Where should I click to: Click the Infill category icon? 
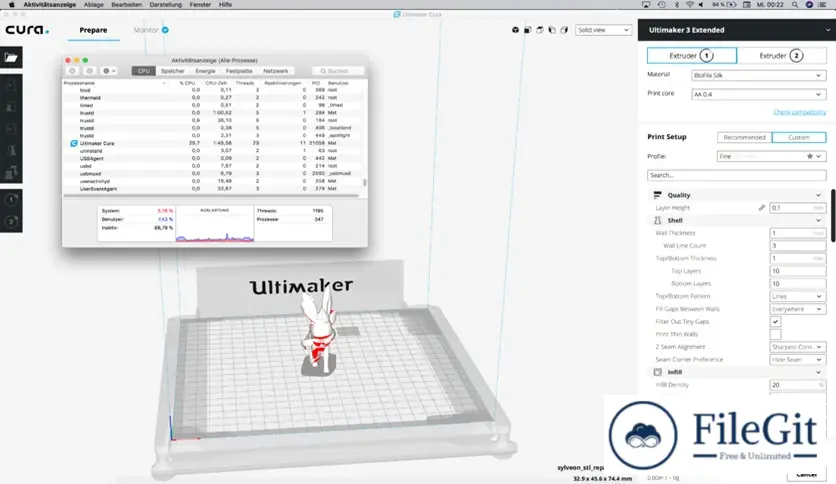657,372
